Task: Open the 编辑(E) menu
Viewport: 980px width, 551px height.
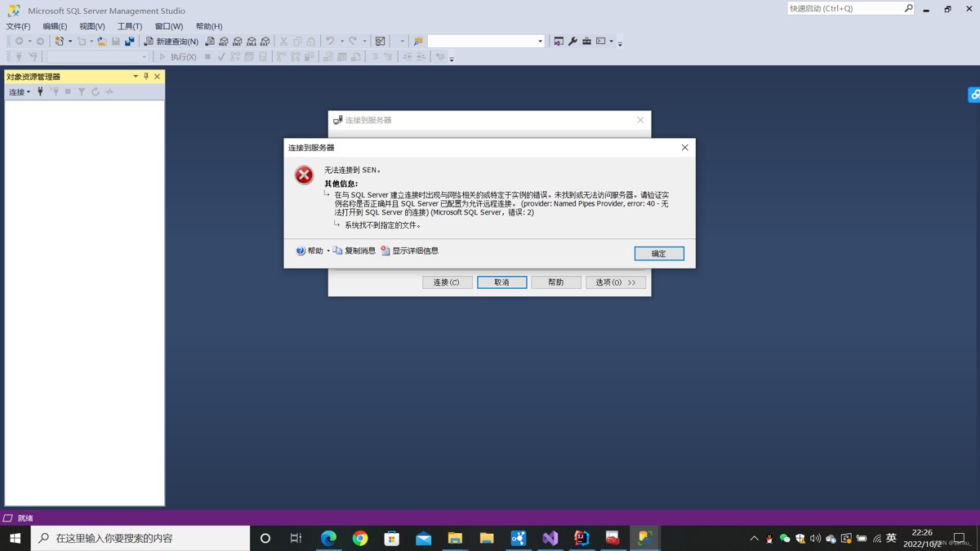Action: coord(55,26)
